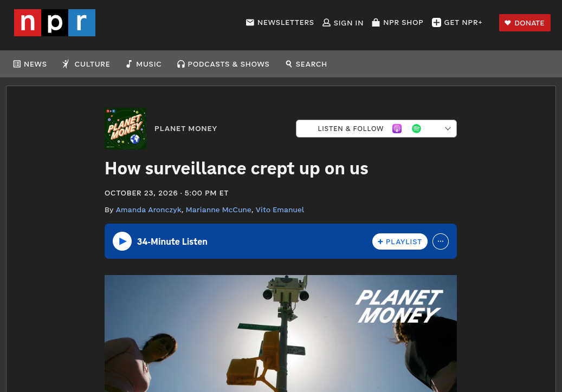The image size is (562, 392).
Task: Click the Podcasts headphones icon
Action: (x=181, y=64)
